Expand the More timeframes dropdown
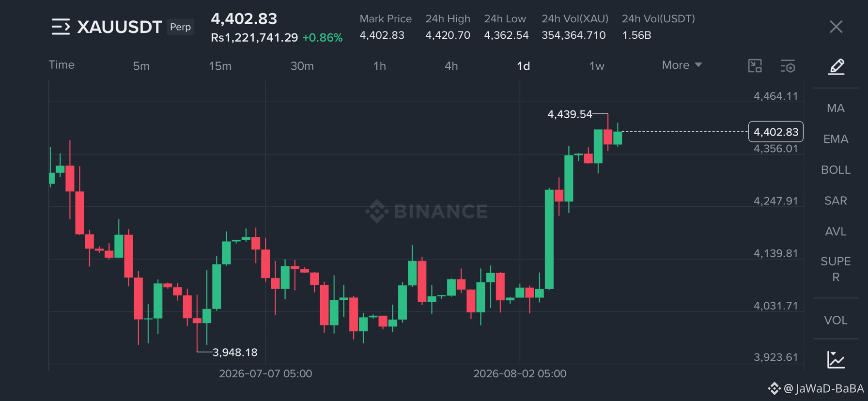The width and height of the screenshot is (868, 401). pos(682,65)
